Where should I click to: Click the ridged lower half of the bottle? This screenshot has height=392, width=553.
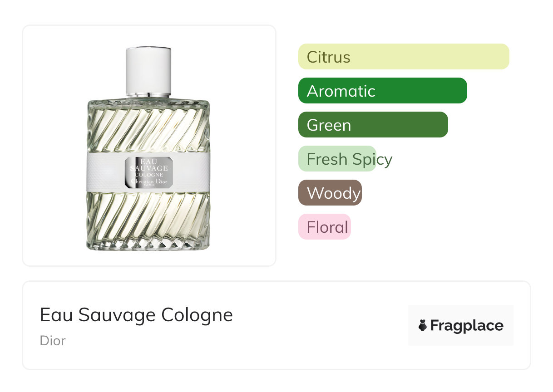coord(148,221)
